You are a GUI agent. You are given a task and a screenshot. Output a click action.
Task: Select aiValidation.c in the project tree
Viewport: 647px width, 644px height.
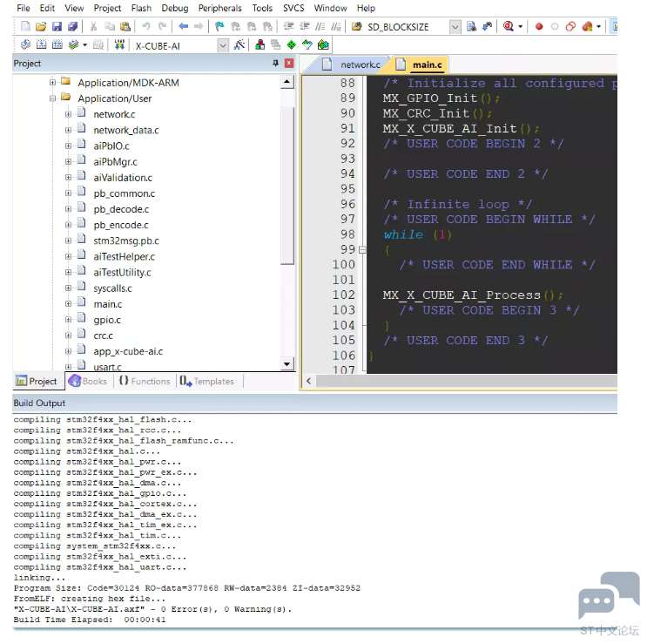coord(123,178)
